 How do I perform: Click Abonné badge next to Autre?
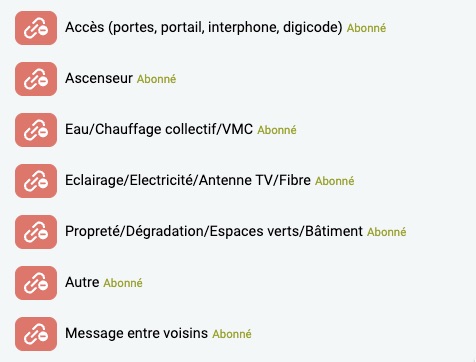(123, 283)
